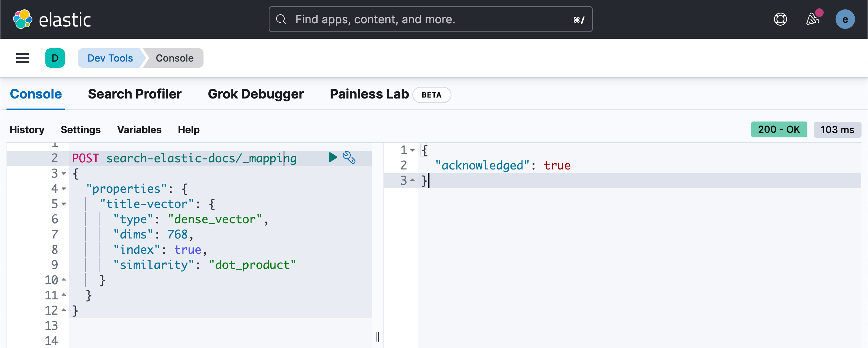Click the "dot_product" similarity value
The height and width of the screenshot is (348, 868).
click(x=252, y=265)
